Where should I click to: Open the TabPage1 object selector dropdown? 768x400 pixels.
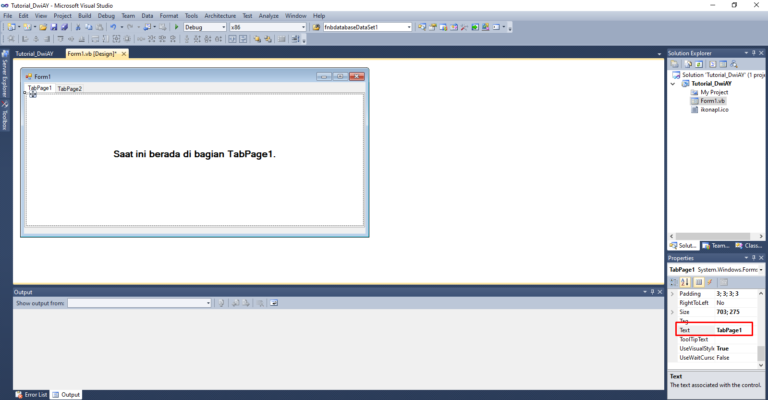click(761, 270)
